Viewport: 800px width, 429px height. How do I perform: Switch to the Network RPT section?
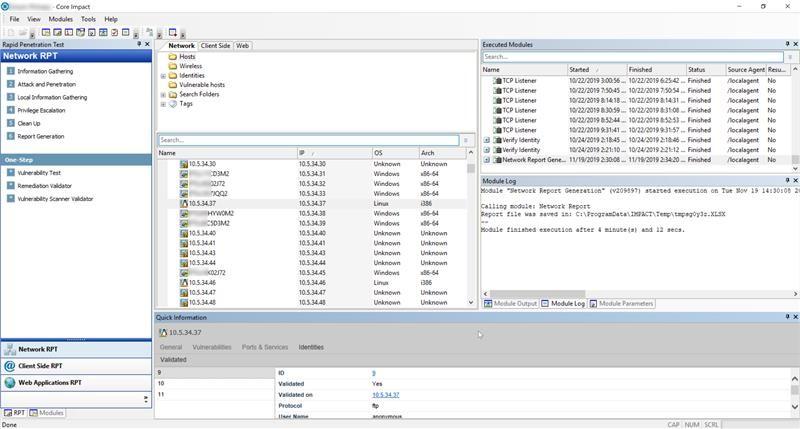(x=76, y=349)
